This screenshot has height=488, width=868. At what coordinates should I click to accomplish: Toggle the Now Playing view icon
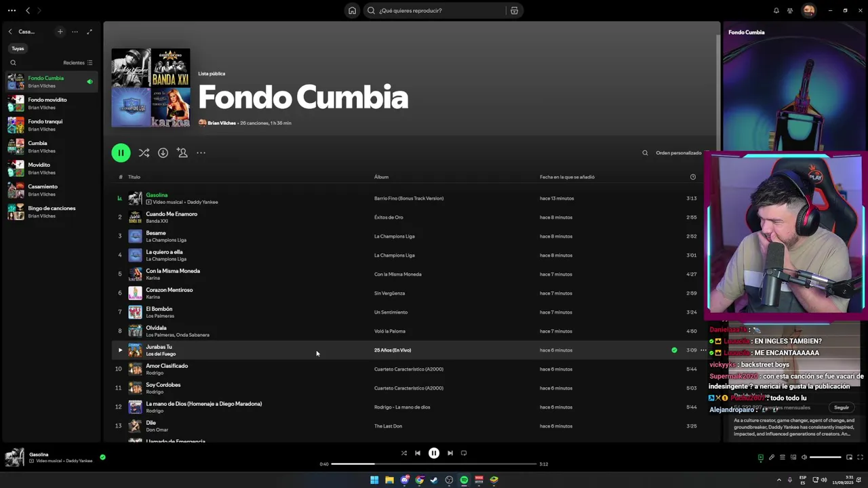click(760, 457)
